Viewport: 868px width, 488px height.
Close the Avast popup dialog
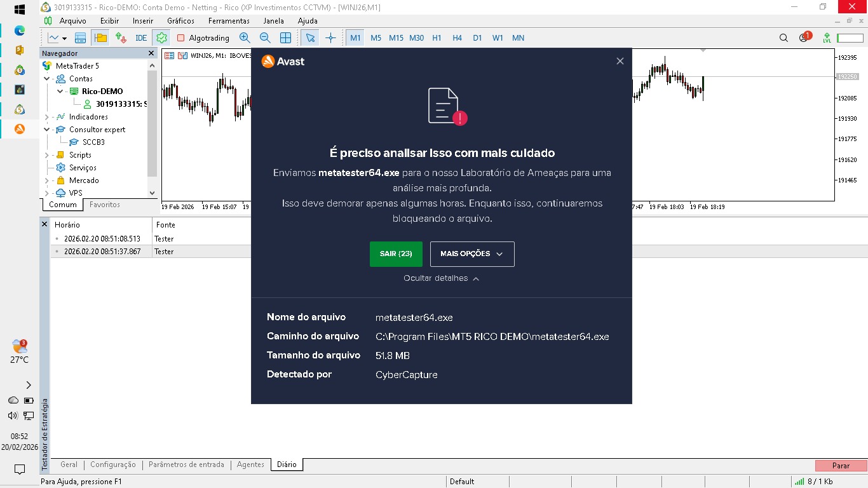[x=620, y=61]
